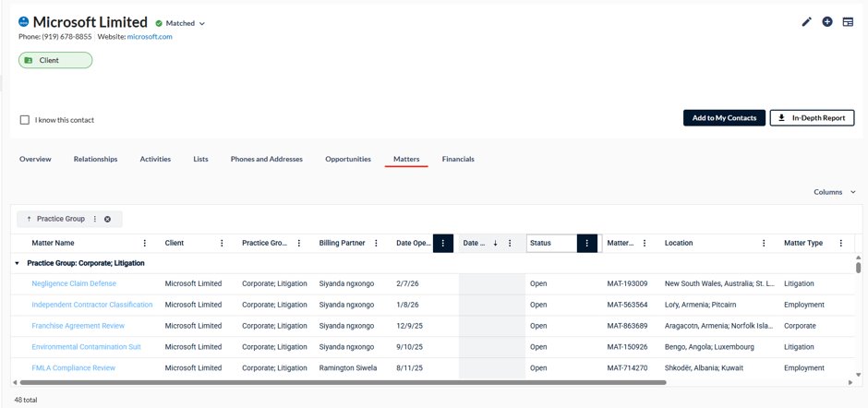Click the vertical scrollbar thumb of table
This screenshot has height=408, width=868.
(858, 268)
